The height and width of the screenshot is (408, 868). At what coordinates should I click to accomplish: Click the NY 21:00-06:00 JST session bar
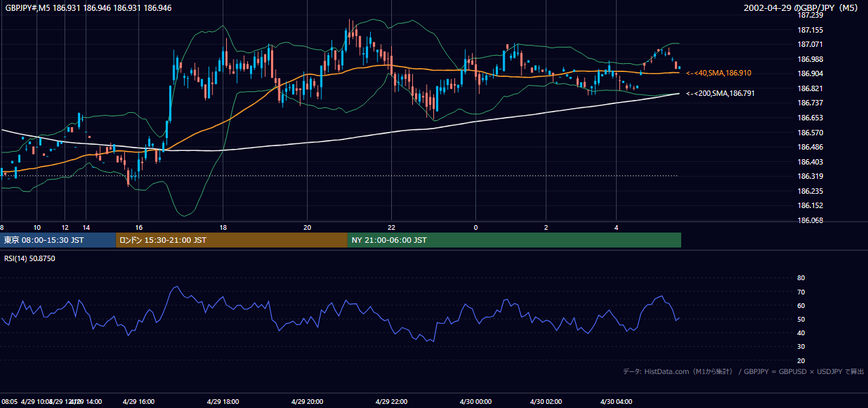[x=514, y=240]
